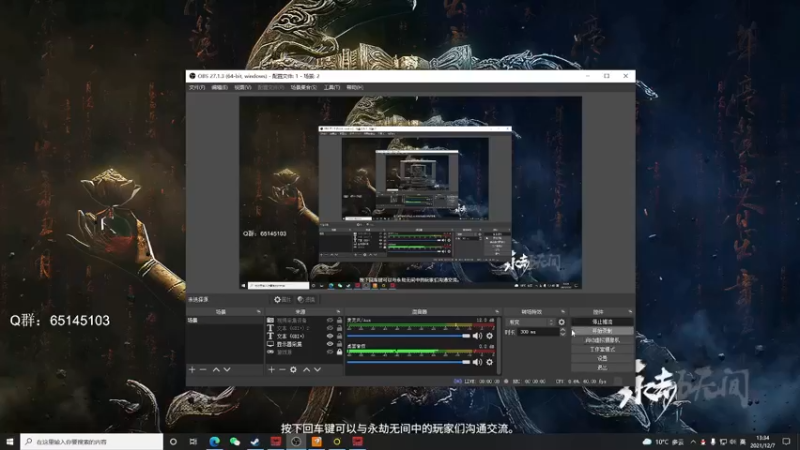800x450 pixels.
Task: Start Virtual Camera button (启动虚拟摄像机)
Action: pos(602,340)
